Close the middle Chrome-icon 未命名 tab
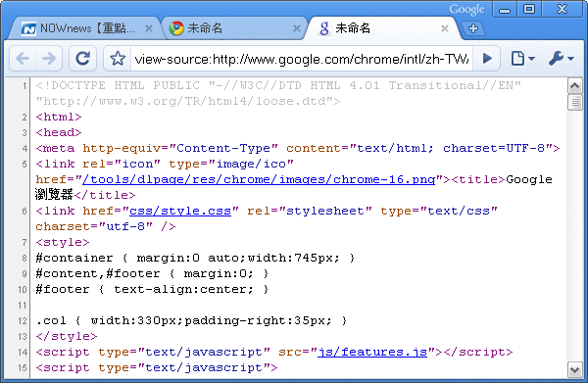This screenshot has width=588, height=383. [297, 28]
